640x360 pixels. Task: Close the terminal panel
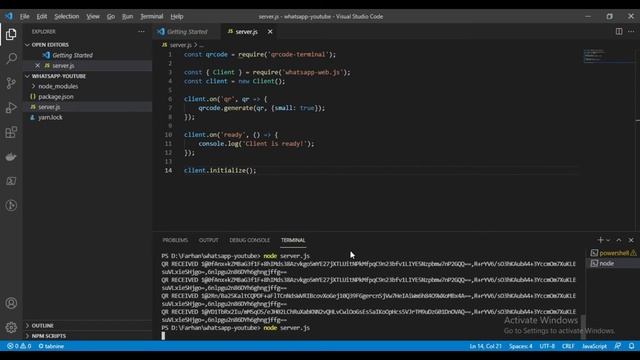pos(631,240)
